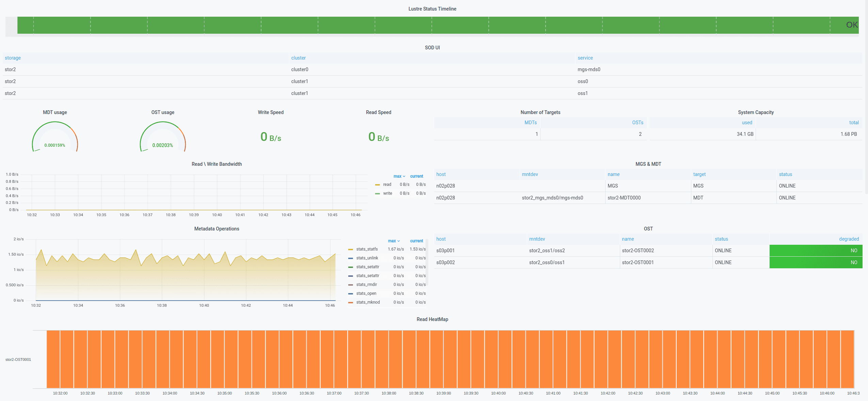Image resolution: width=868 pixels, height=401 pixels.
Task: Open the Read HeatMap panel title menu
Action: click(x=432, y=319)
